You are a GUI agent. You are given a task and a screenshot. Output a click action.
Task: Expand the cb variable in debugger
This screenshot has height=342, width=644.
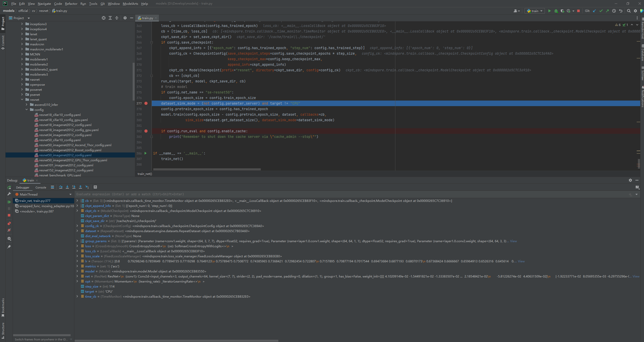77,201
